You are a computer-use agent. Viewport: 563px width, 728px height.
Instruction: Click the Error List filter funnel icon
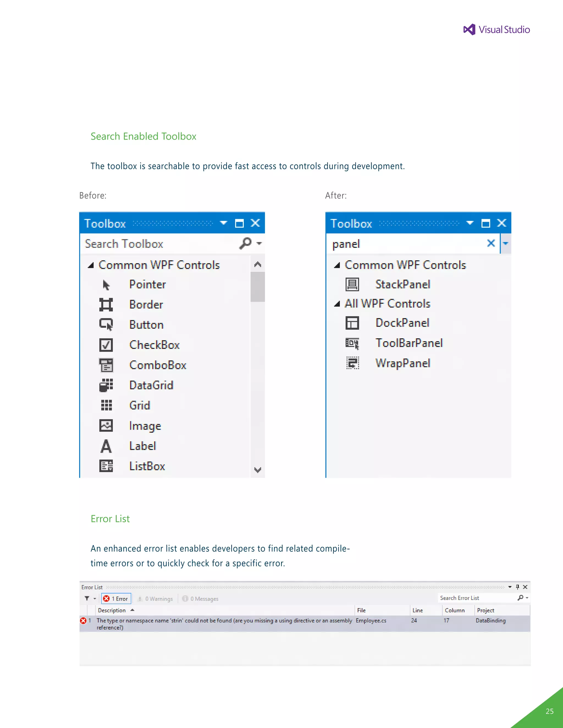tap(87, 598)
